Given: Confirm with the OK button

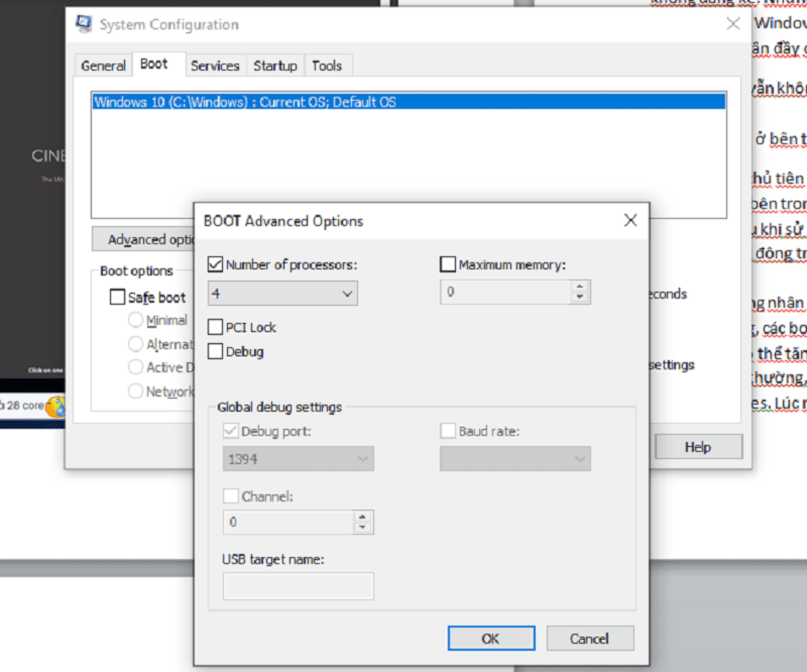Looking at the screenshot, I should [x=491, y=638].
